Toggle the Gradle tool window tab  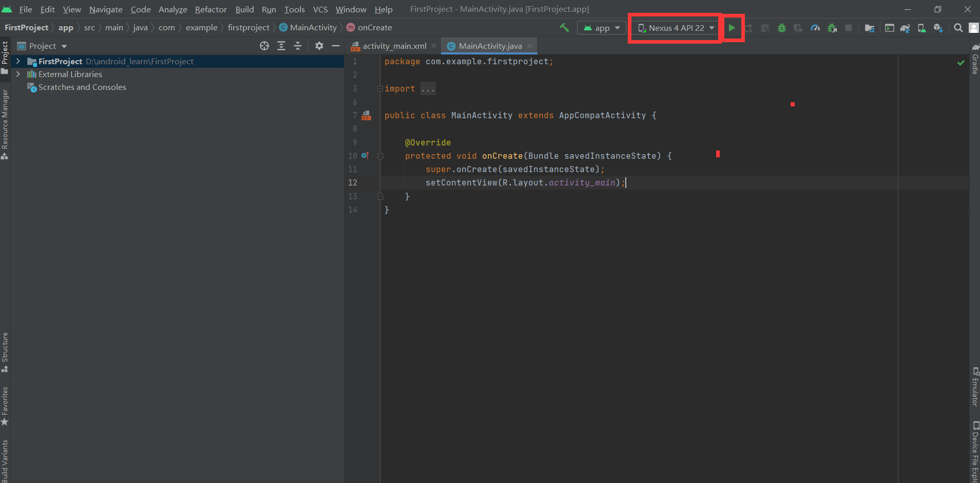pos(975,59)
